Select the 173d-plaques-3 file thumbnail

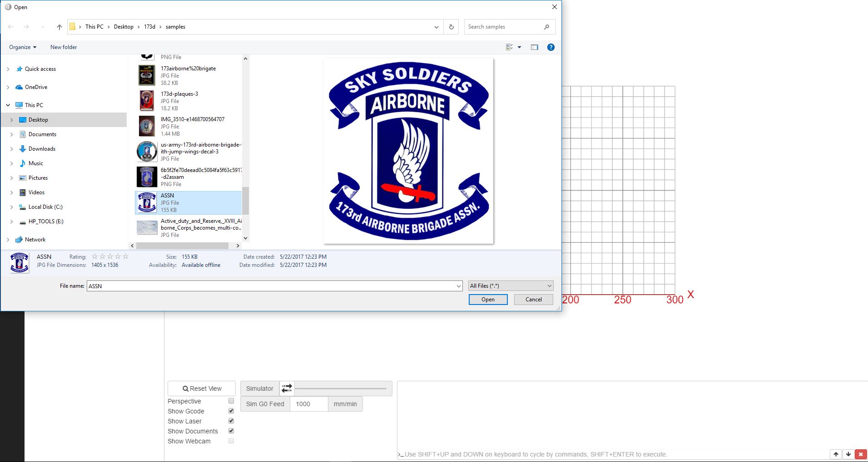click(x=147, y=101)
